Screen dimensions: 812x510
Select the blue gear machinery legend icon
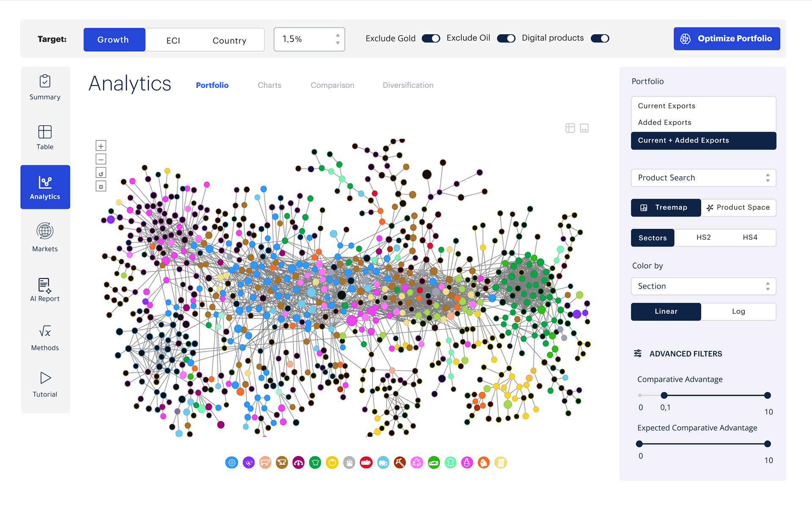[232, 463]
